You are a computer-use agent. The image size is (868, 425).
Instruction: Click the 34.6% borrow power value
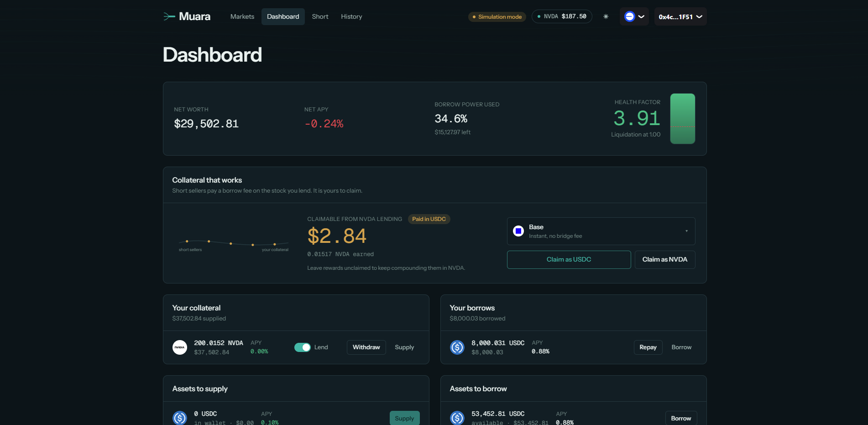pos(451,119)
